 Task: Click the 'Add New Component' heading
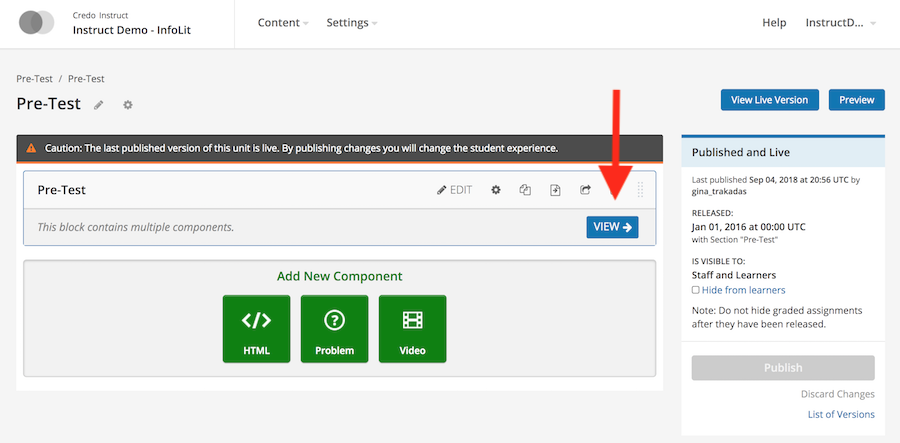[x=340, y=276]
